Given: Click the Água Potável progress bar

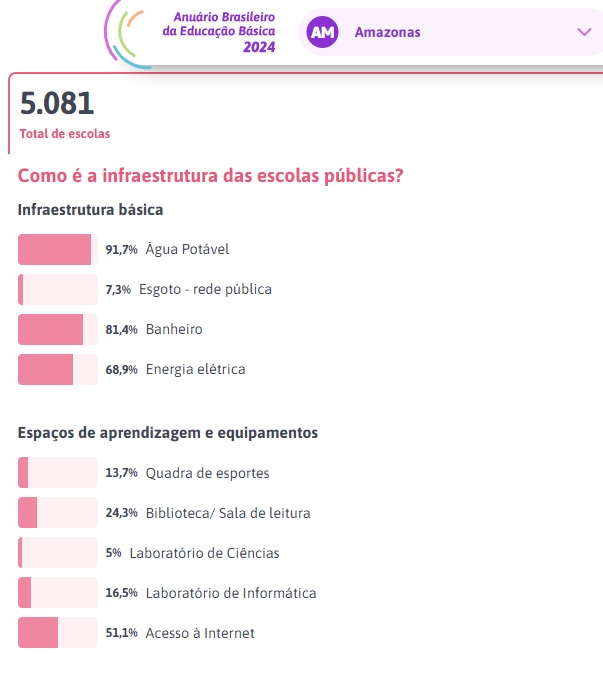Looking at the screenshot, I should coord(58,249).
